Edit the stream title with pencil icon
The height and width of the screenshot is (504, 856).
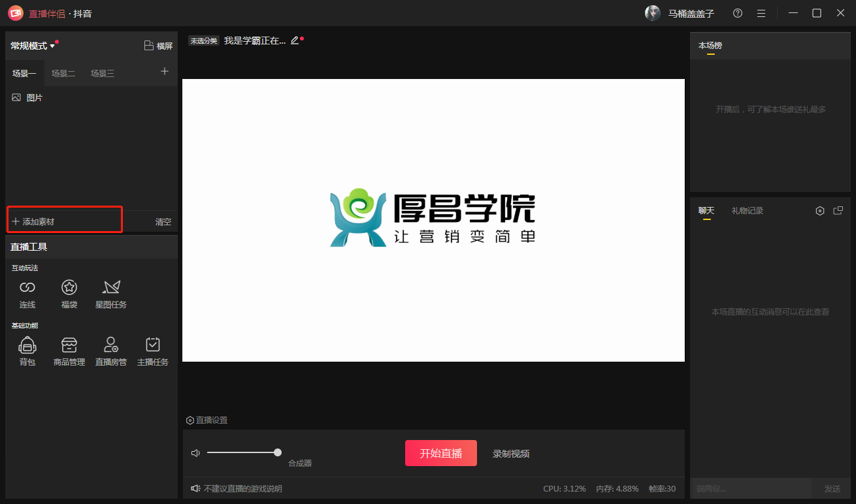pos(294,40)
